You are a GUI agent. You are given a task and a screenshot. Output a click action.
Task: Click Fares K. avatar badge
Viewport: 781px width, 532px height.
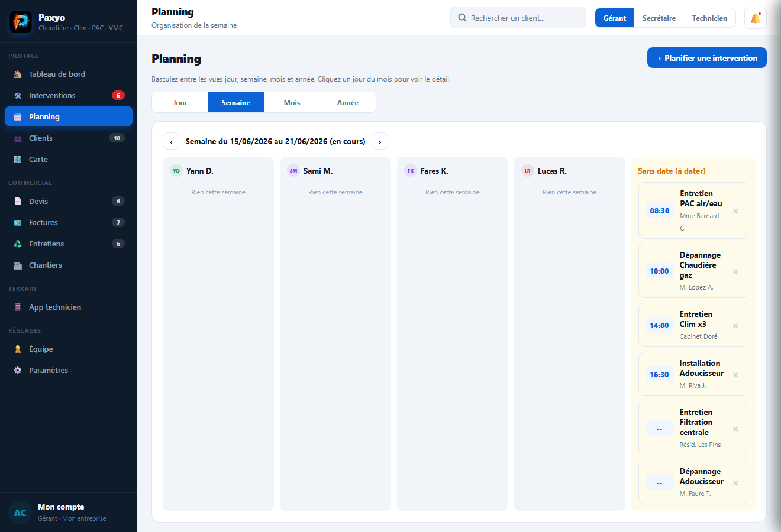[410, 170]
